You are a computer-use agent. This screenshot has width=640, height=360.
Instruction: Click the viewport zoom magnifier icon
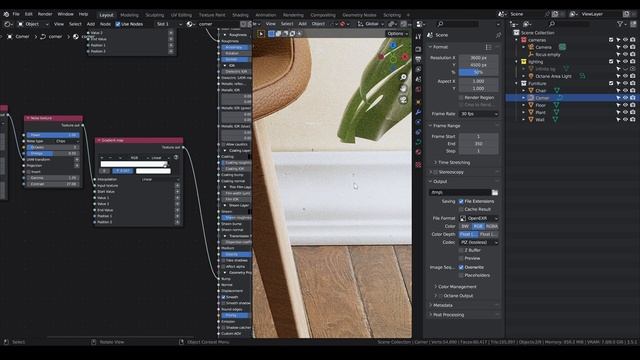click(x=403, y=77)
